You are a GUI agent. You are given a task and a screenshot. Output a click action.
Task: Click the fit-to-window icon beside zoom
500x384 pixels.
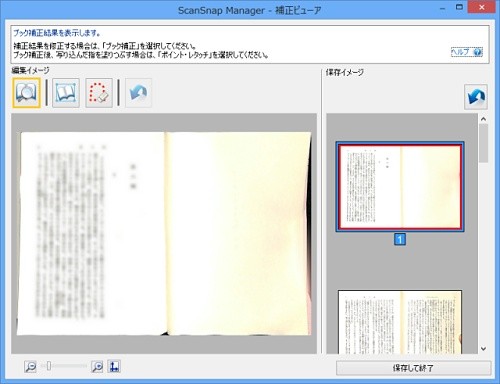114,367
